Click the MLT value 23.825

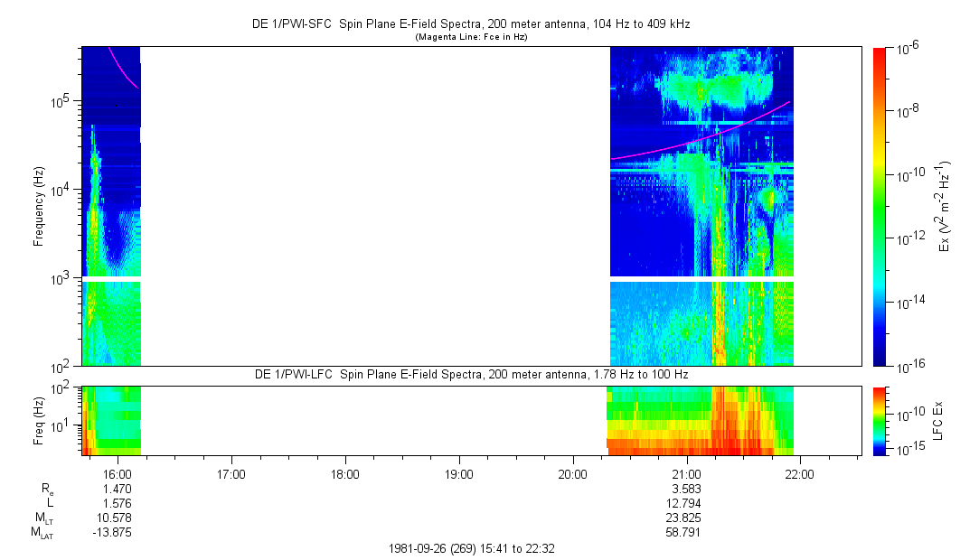684,518
